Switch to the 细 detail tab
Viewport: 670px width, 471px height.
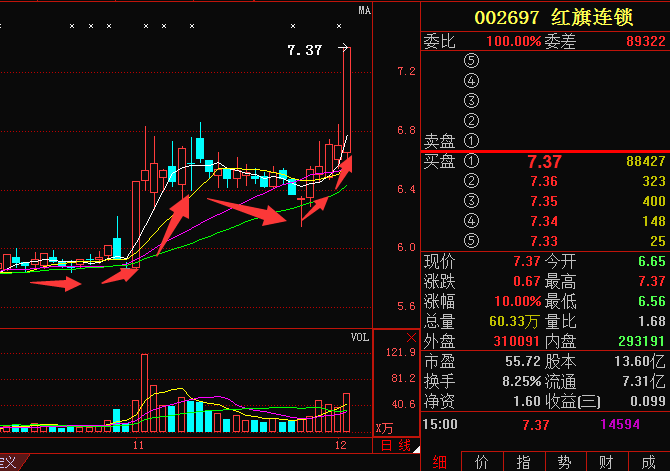[x=439, y=461]
